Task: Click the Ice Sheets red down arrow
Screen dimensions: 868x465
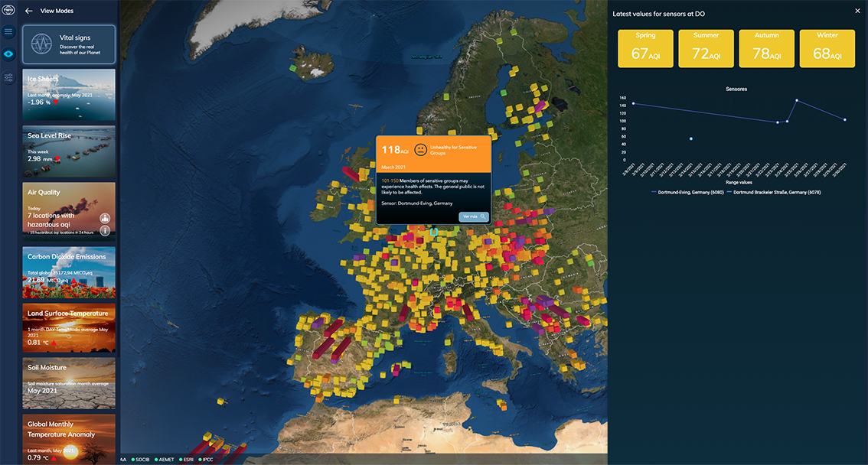Action: 55,102
